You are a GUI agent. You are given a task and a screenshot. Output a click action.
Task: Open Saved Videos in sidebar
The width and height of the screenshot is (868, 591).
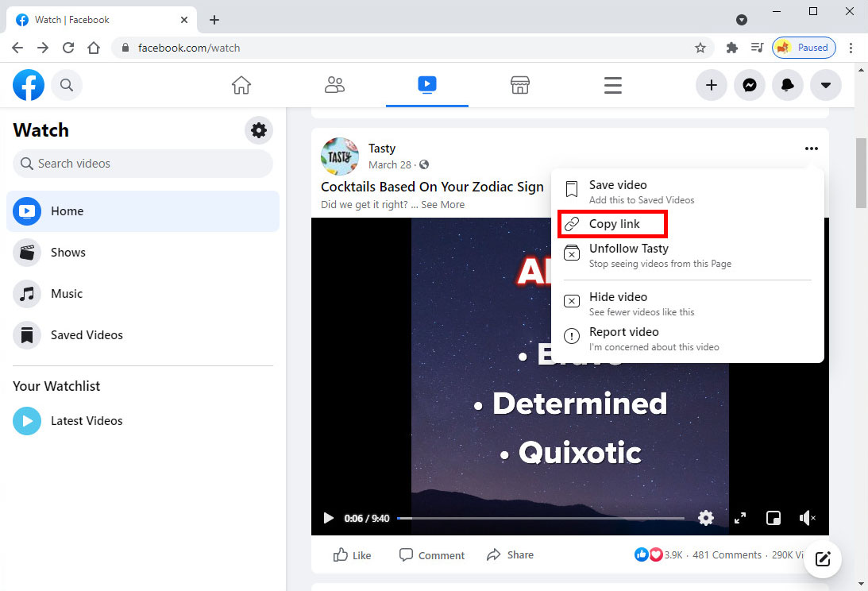143,335
